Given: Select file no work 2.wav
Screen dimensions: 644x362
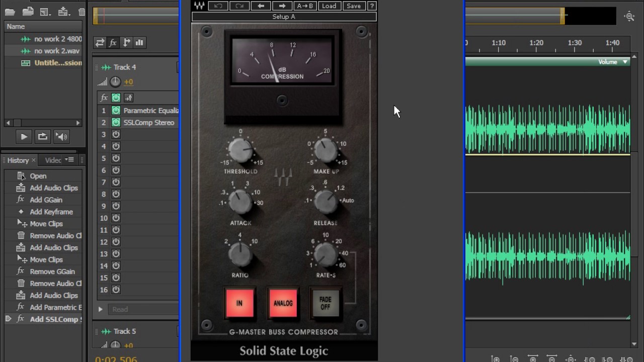Looking at the screenshot, I should (x=57, y=51).
